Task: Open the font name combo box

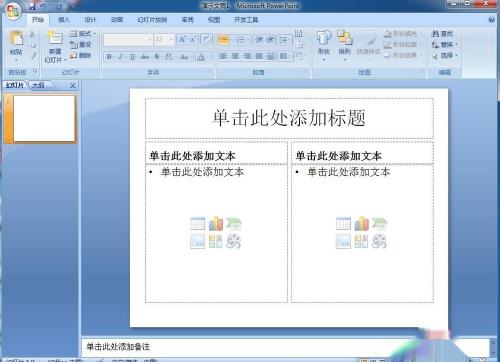Action: [x=128, y=40]
